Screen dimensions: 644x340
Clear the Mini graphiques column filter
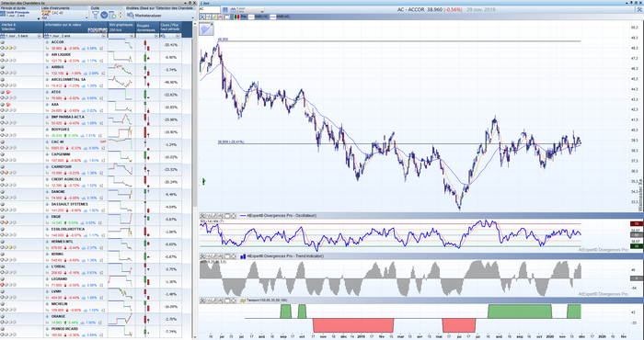(x=132, y=36)
